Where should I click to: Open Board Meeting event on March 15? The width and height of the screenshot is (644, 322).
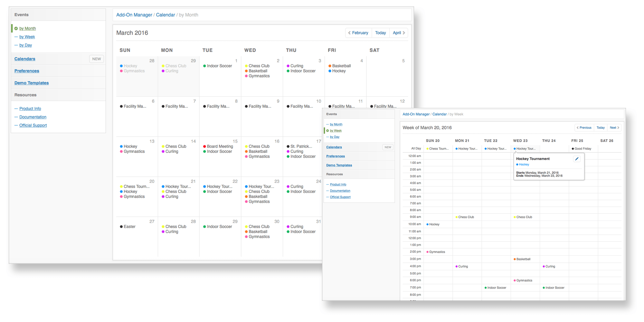pos(218,146)
